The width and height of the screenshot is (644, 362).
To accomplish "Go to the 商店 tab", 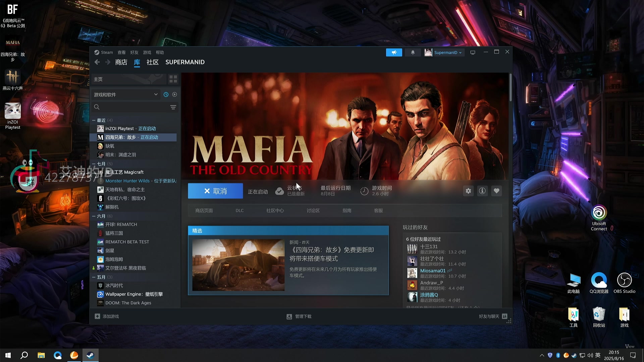I will coord(121,62).
